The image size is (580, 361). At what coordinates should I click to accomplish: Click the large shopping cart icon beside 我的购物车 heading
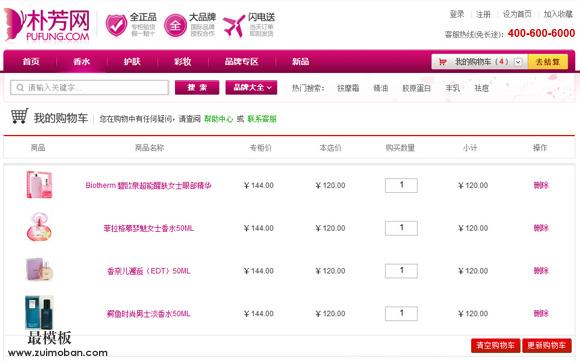(x=19, y=116)
